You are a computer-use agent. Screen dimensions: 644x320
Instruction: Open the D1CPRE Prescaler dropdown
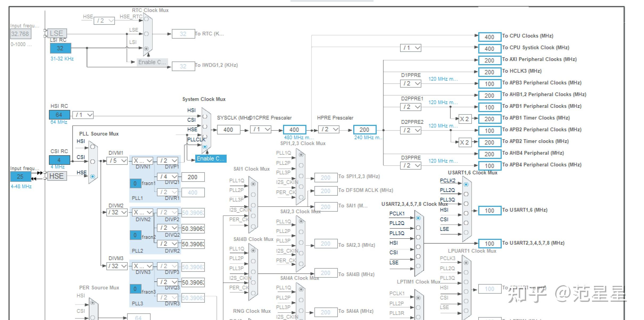point(261,129)
